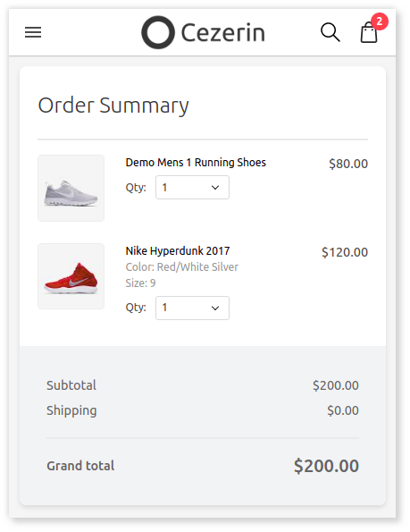Click the Cezerin circle logo
410x532 pixels.
[x=158, y=32]
